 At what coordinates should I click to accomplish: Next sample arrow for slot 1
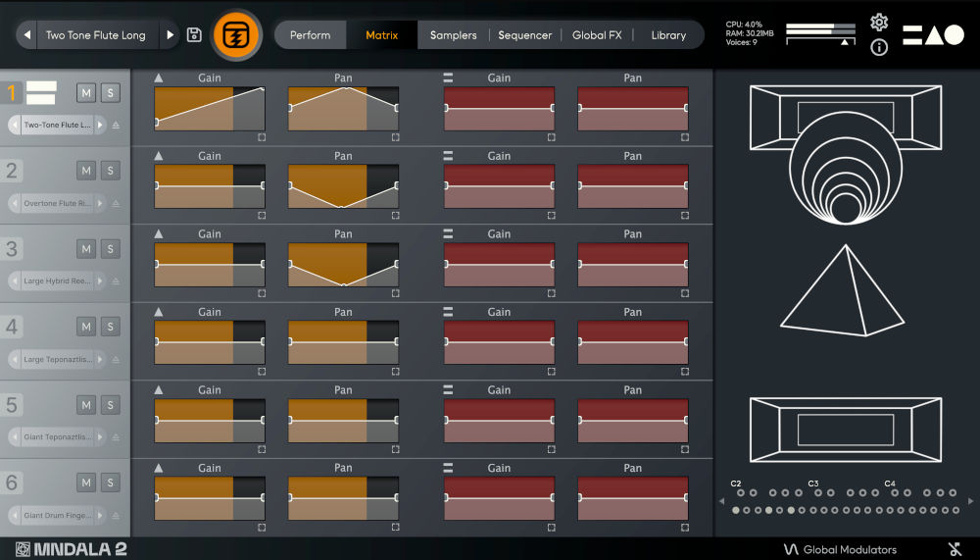100,126
